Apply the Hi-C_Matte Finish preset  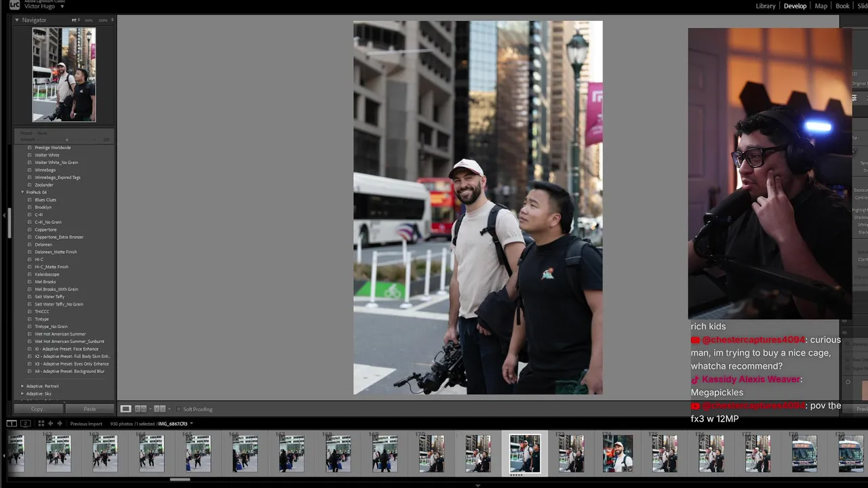point(52,267)
